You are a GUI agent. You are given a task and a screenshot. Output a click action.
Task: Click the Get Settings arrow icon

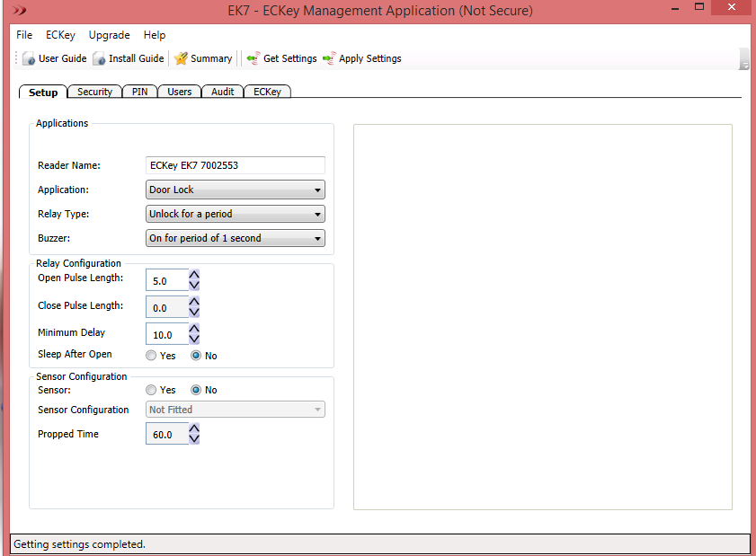coord(253,58)
